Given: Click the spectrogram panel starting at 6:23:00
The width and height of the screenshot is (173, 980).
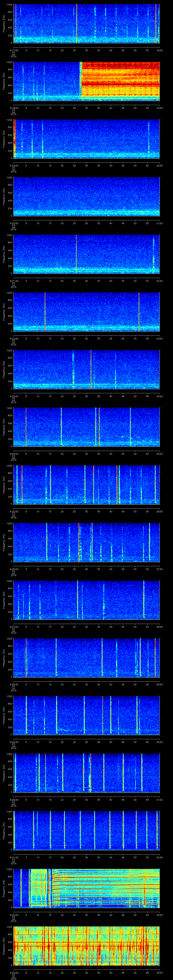Looking at the screenshot, I should point(86,369).
